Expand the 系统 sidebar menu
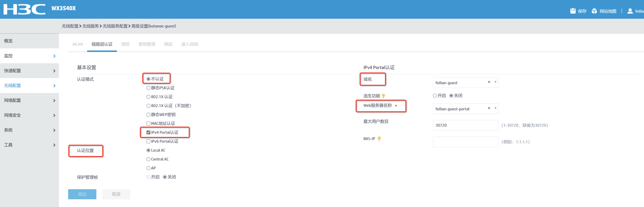Image resolution: width=644 pixels, height=207 pixels. click(29, 130)
